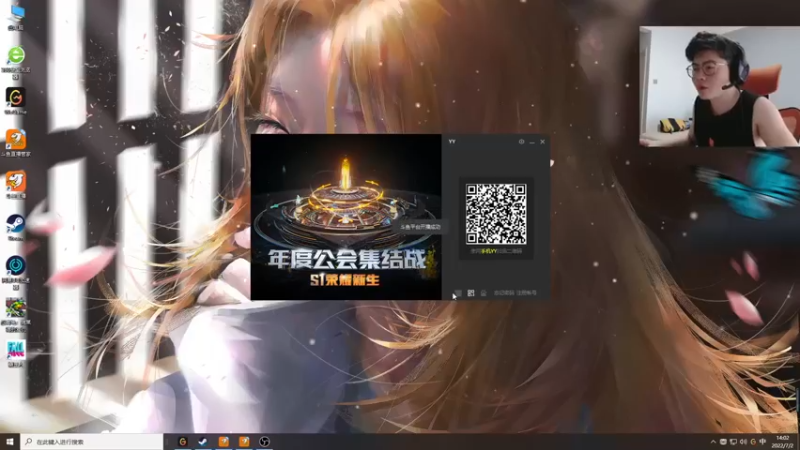Open the taskbar clock and date

click(783, 442)
